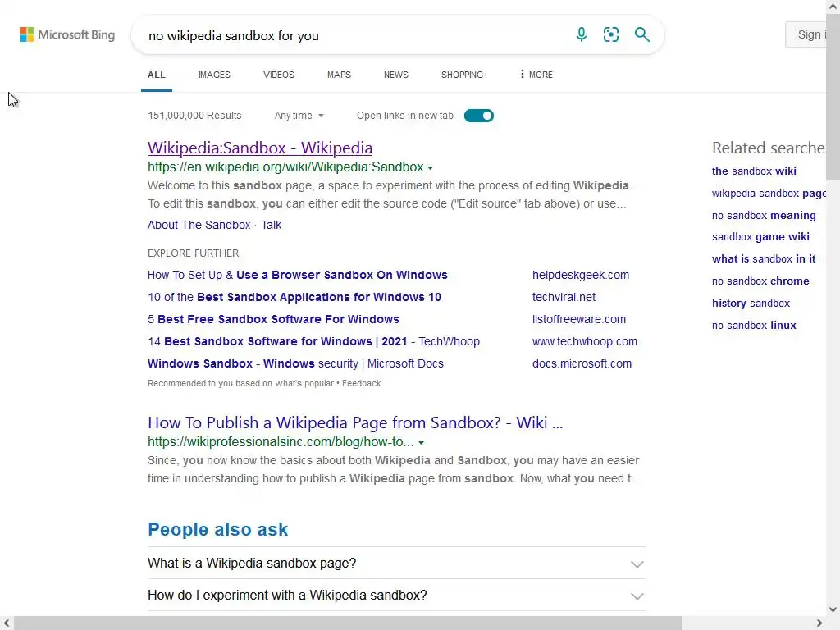Click the horizontal scrollbar left arrow
The width and height of the screenshot is (840, 630).
coord(7,623)
